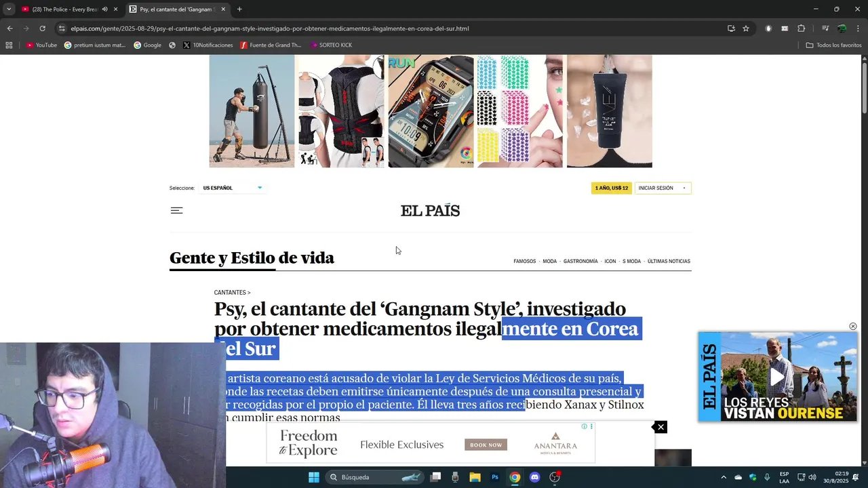Show hidden system tray icons
868x488 pixels.
point(723,477)
